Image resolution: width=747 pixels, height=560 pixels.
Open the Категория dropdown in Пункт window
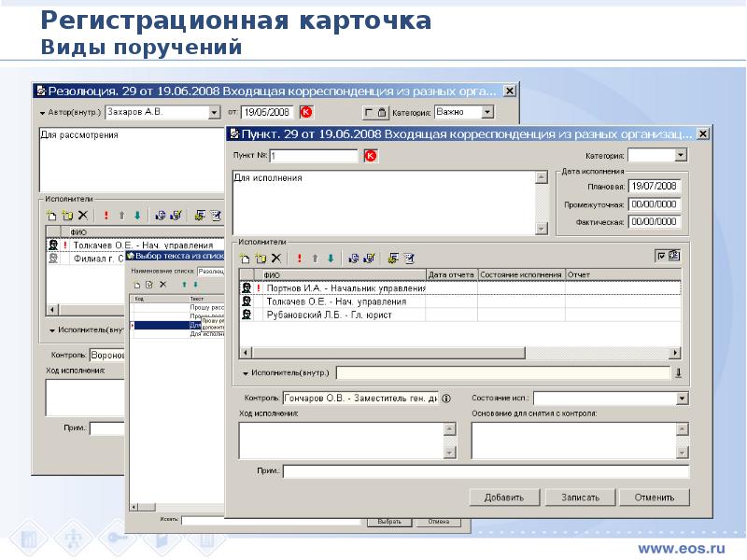681,155
